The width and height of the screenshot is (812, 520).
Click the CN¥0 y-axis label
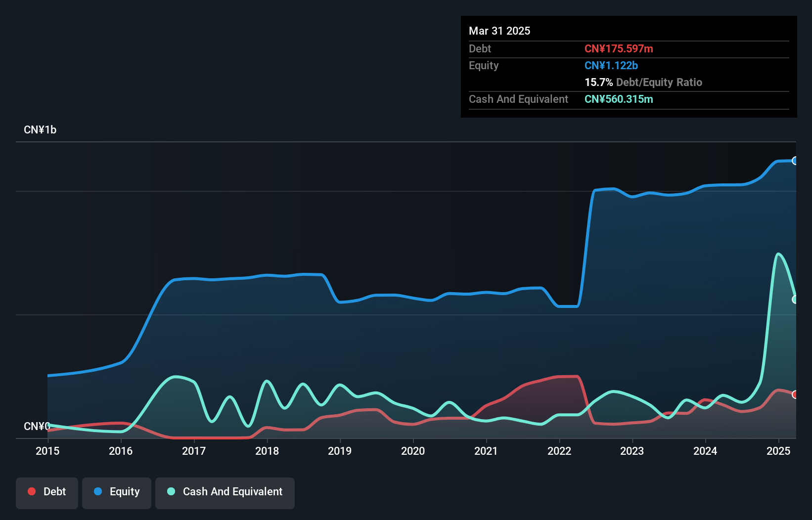(37, 426)
